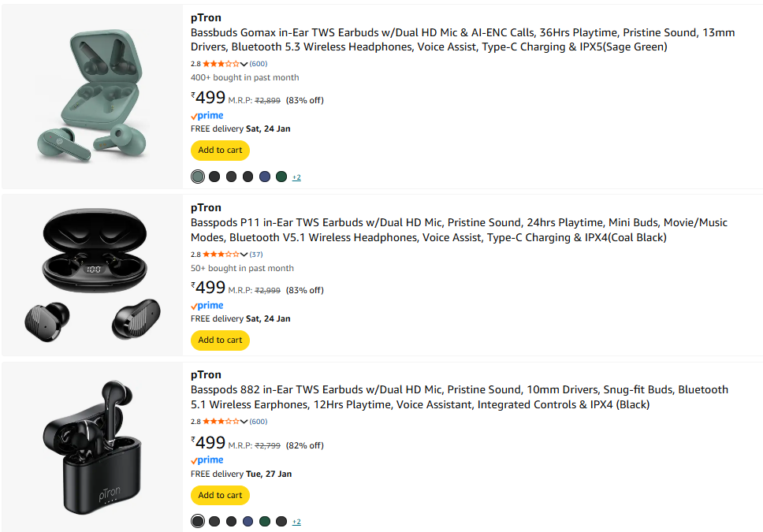This screenshot has height=532, width=763.
Task: Select the blue color swatch for Basspods 882
Action: click(248, 521)
